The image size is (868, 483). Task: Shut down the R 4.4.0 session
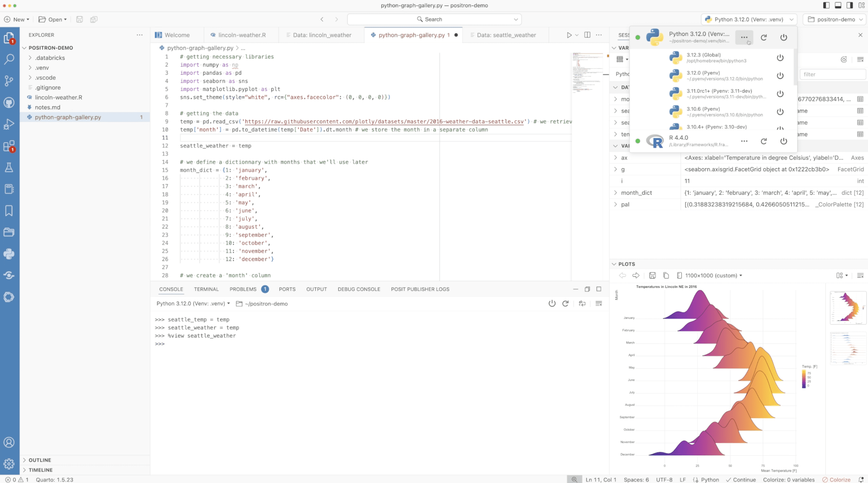pyautogui.click(x=784, y=141)
